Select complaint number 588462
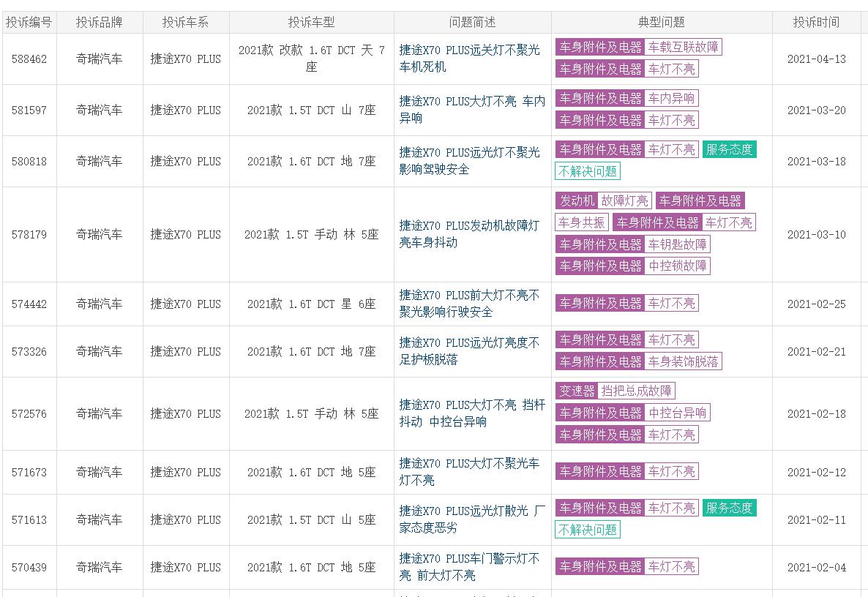Image resolution: width=868 pixels, height=597 pixels. pos(29,59)
